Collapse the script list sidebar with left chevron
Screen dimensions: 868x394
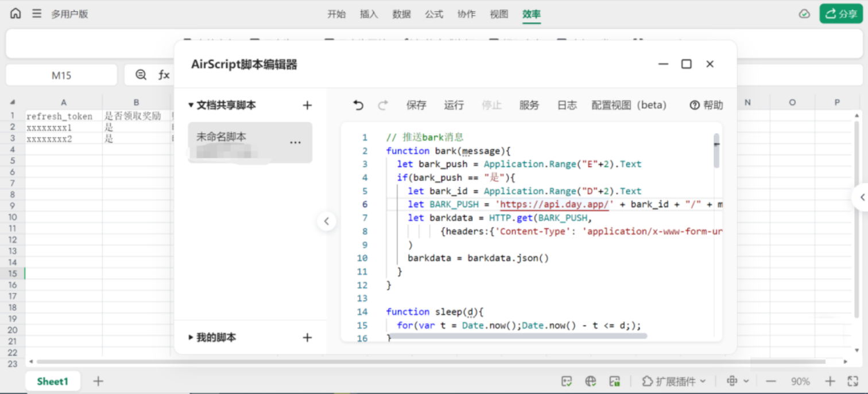point(327,221)
